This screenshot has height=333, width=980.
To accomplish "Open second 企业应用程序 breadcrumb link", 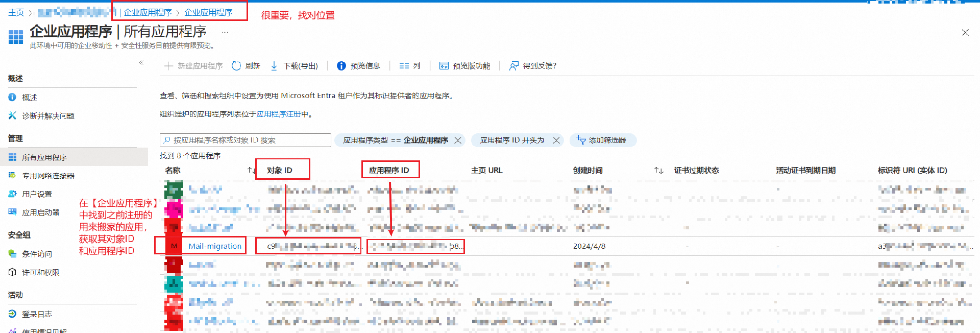I will pyautogui.click(x=208, y=12).
